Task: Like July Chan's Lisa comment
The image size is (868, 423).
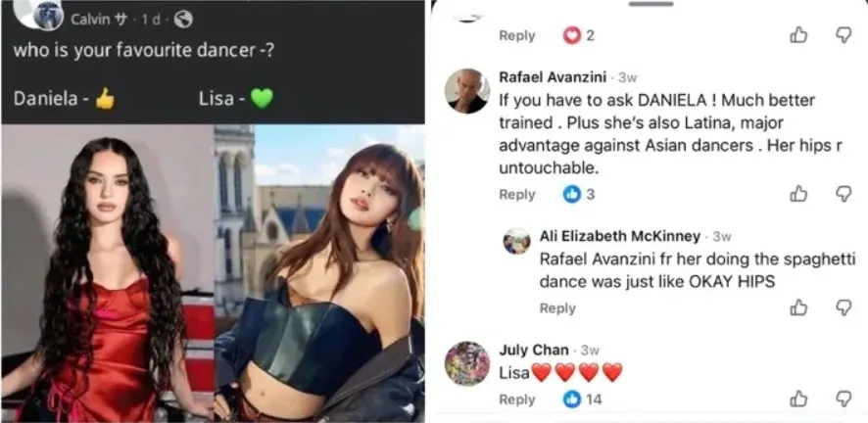Action: [798, 399]
